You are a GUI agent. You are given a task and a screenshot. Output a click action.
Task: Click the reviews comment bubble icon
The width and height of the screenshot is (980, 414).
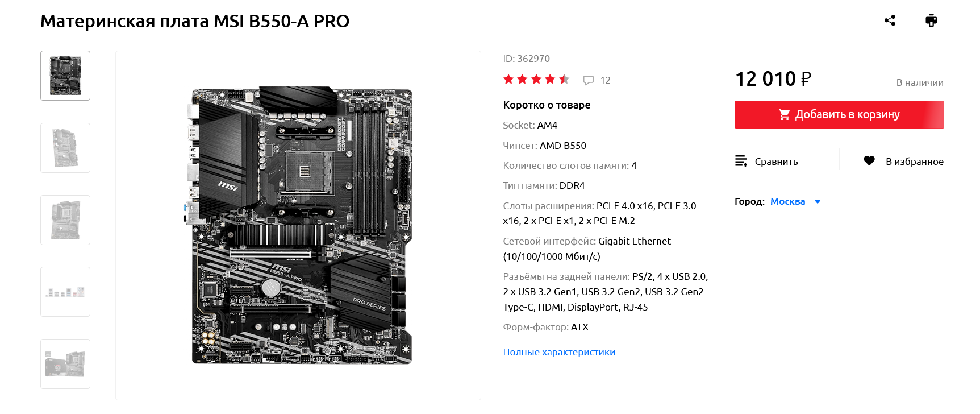[589, 80]
